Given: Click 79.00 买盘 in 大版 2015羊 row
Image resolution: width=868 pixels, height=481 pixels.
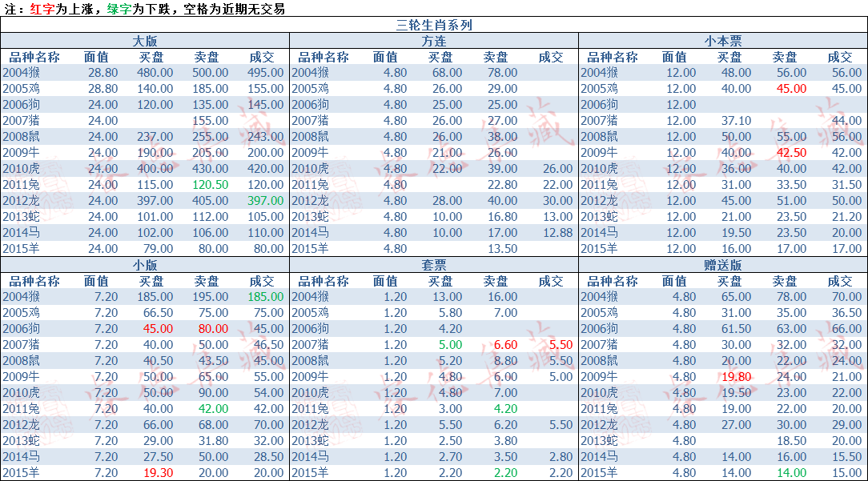Looking at the screenshot, I should point(159,249).
